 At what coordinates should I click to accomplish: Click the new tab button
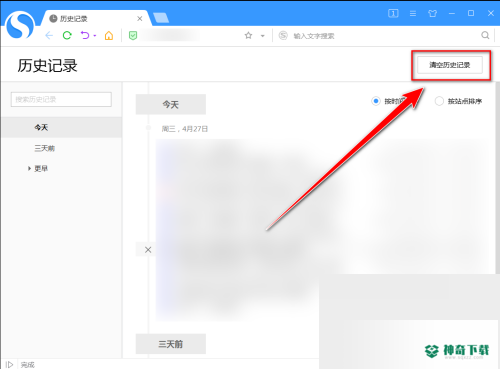click(161, 18)
